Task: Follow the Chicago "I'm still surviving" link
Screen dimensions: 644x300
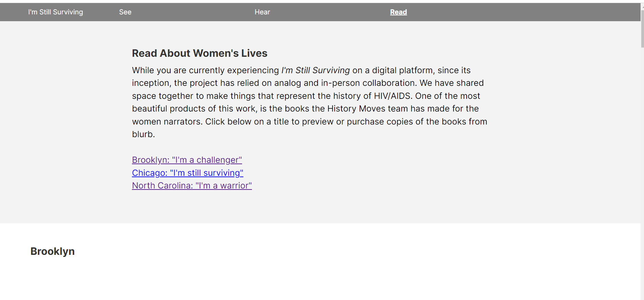Action: tap(187, 173)
